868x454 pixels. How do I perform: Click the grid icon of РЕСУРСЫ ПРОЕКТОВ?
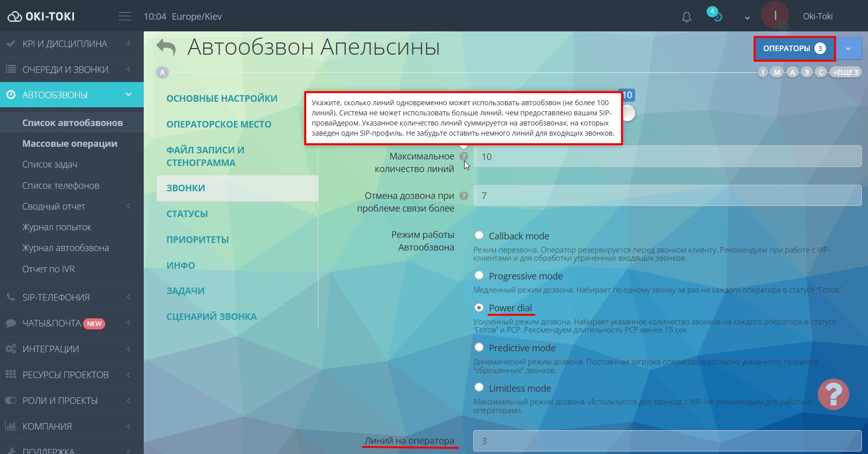click(x=11, y=375)
